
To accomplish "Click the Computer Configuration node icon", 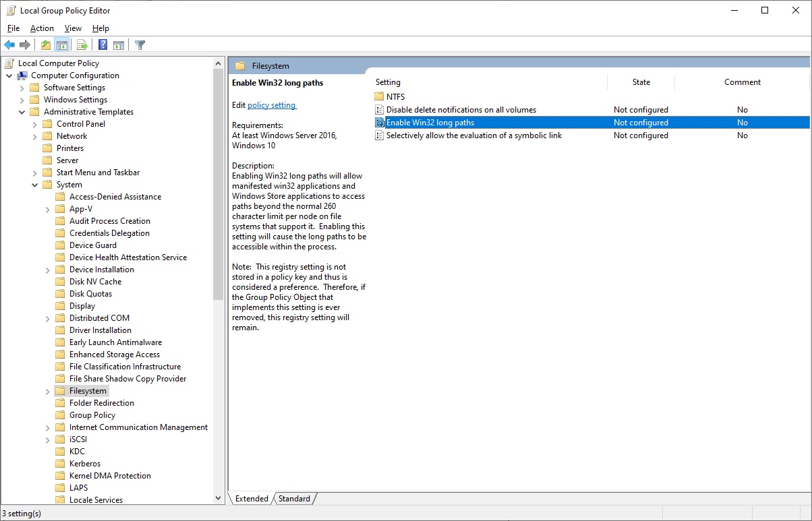I will (x=22, y=75).
